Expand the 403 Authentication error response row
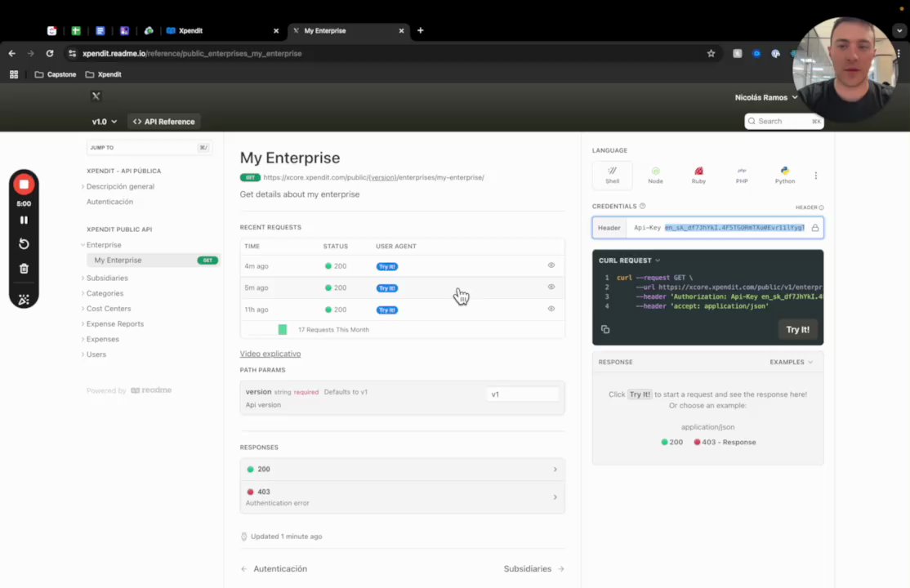The height and width of the screenshot is (588, 910). [x=402, y=497]
